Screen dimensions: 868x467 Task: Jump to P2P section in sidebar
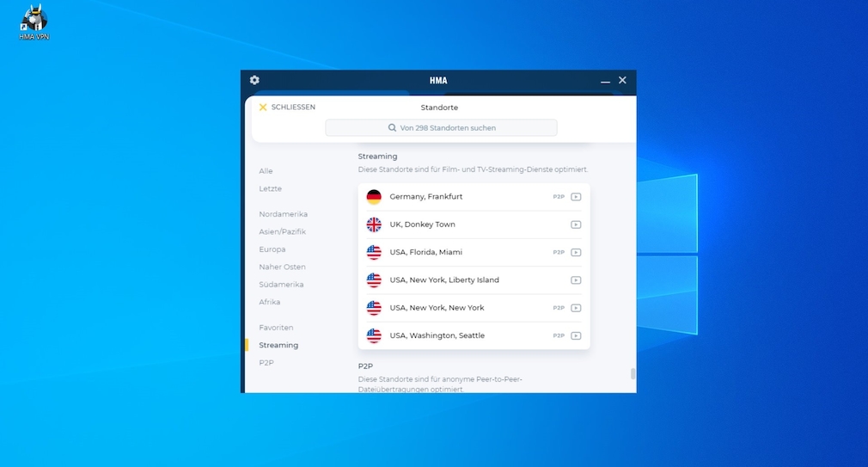(x=266, y=363)
